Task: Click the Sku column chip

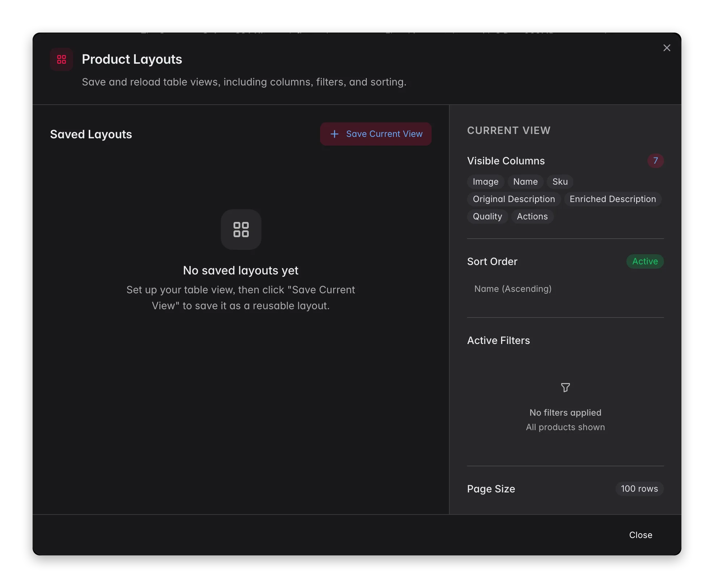Action: 560,182
